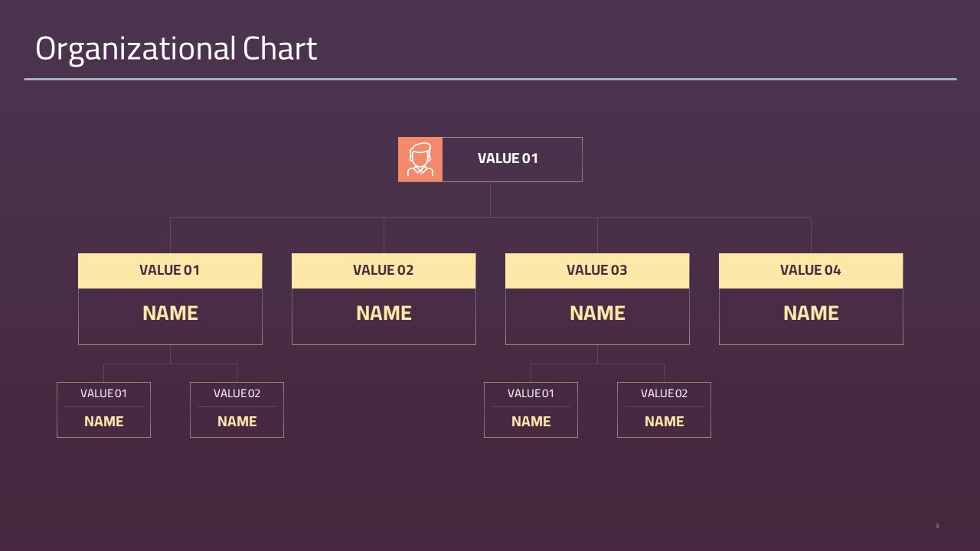Click the yellow VALUE 04 header box

click(x=811, y=271)
